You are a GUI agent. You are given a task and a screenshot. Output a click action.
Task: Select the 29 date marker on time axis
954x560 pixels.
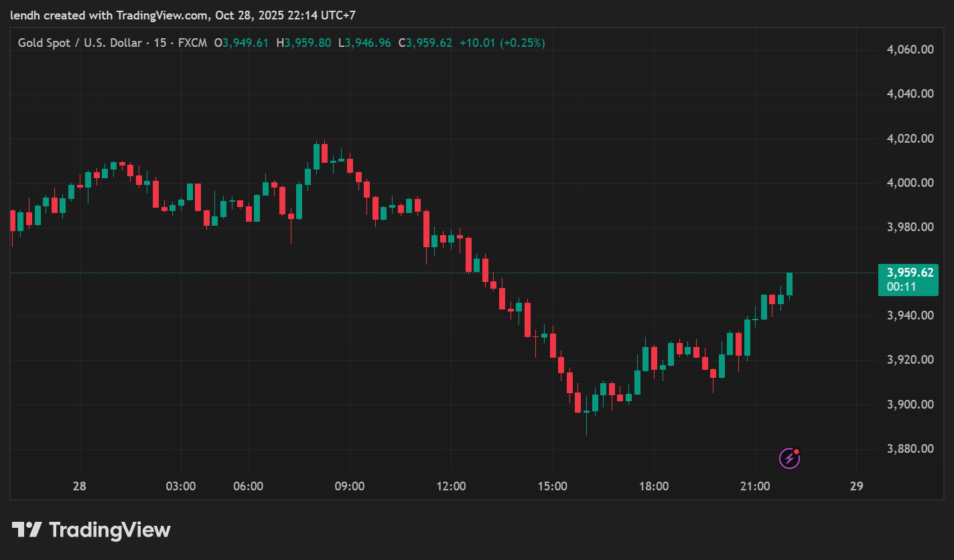tap(856, 486)
